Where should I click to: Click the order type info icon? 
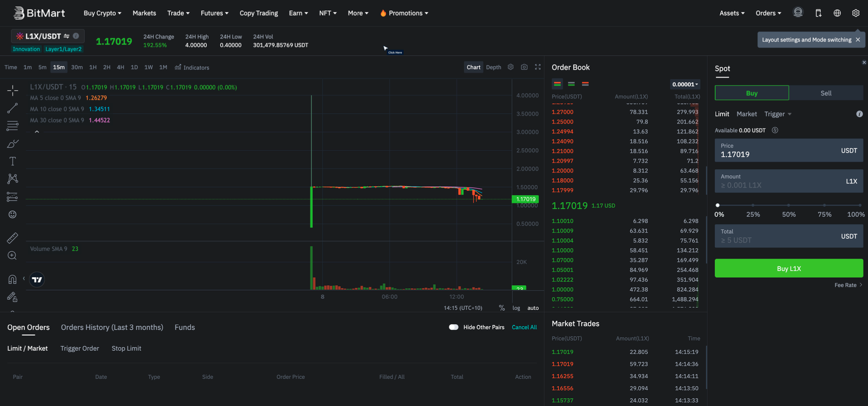tap(859, 114)
